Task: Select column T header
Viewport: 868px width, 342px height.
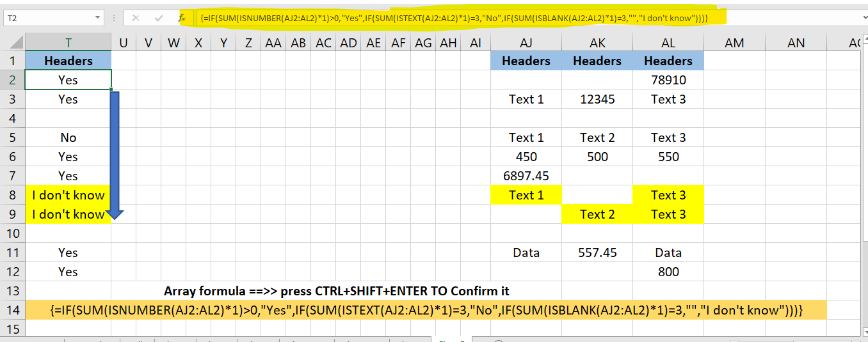Action: 68,43
